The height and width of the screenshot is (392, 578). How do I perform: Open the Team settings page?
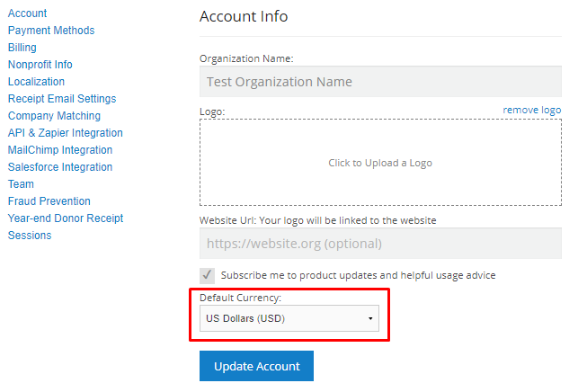pyautogui.click(x=22, y=184)
